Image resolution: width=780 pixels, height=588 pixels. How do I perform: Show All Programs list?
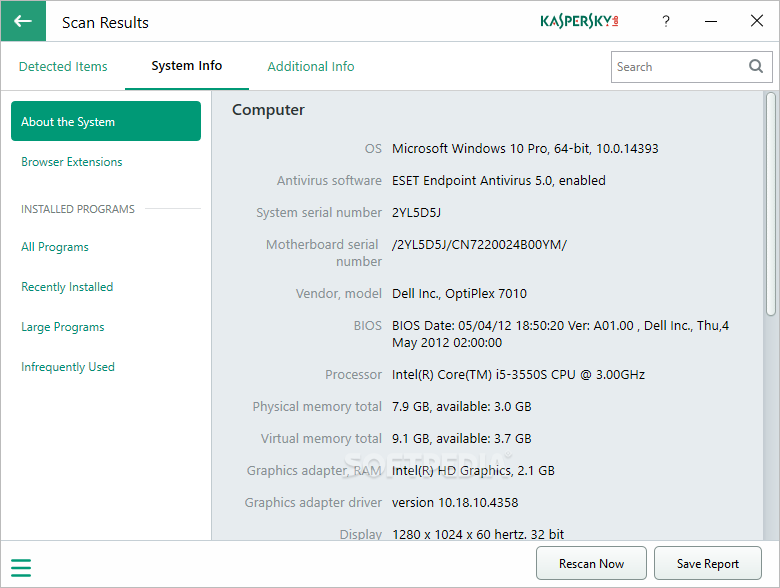[x=55, y=247]
